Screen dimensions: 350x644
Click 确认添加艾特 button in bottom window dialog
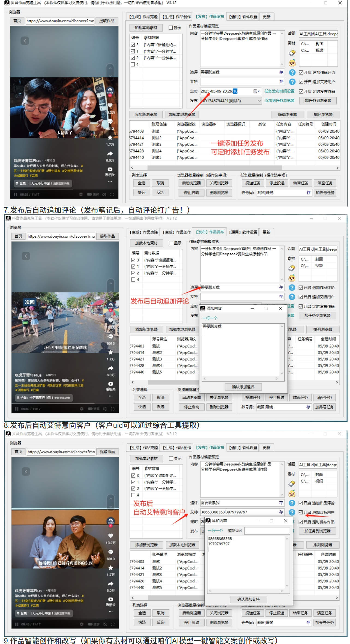[x=248, y=599]
